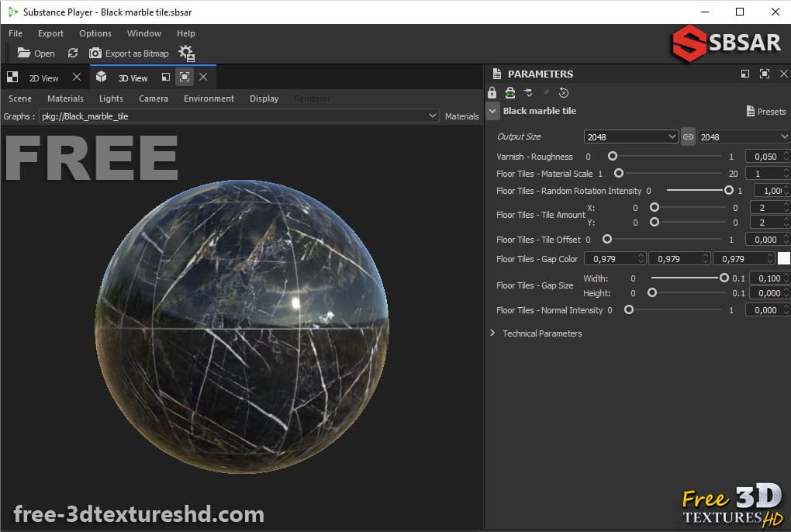
Task: Click the reset-to-default circular arrow icon
Action: pos(564,93)
